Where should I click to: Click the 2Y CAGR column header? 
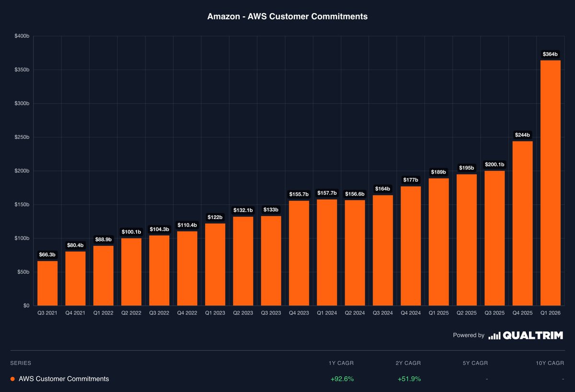(409, 363)
